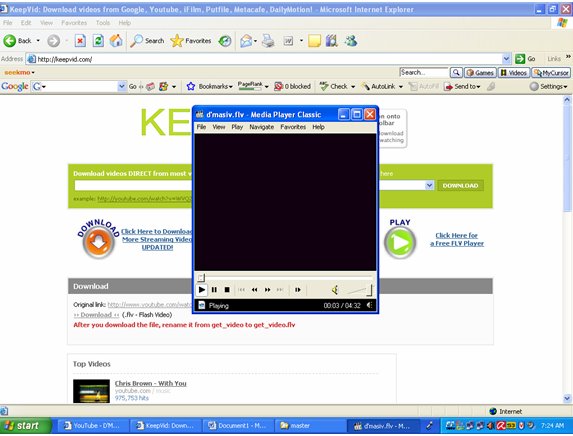Click the Chris Brown video thumbnail

click(91, 391)
